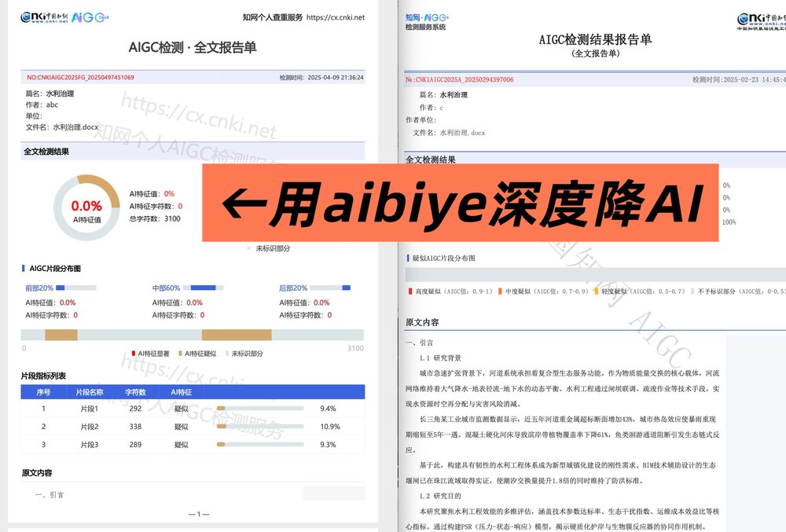Click the 不予标识部分 legend marker in right report
The width and height of the screenshot is (786, 532).
point(692,291)
